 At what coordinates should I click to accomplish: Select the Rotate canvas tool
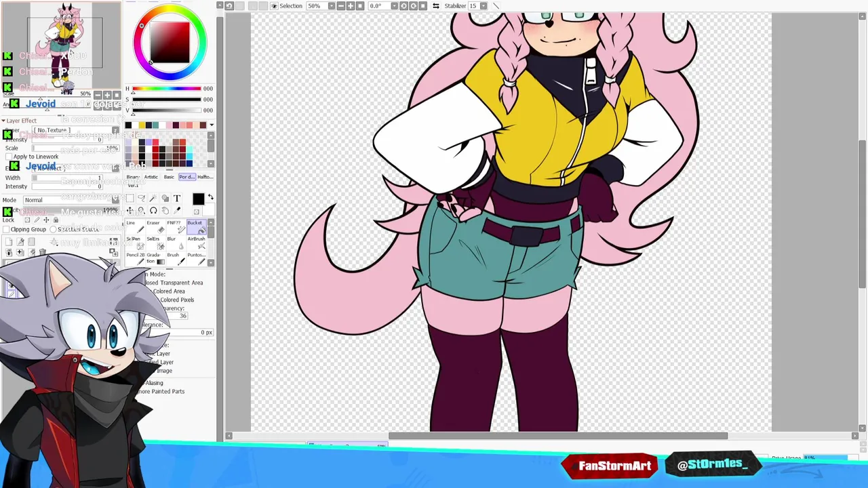[x=153, y=211]
